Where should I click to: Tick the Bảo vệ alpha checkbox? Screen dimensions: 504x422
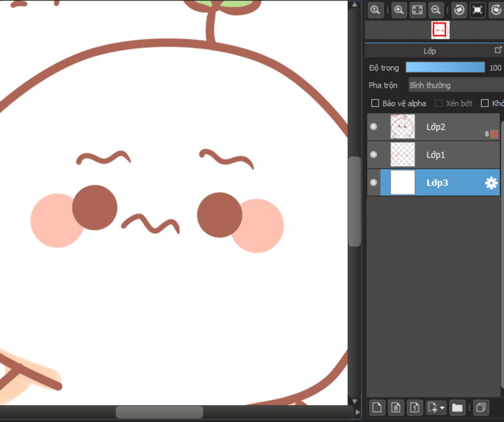(x=375, y=103)
